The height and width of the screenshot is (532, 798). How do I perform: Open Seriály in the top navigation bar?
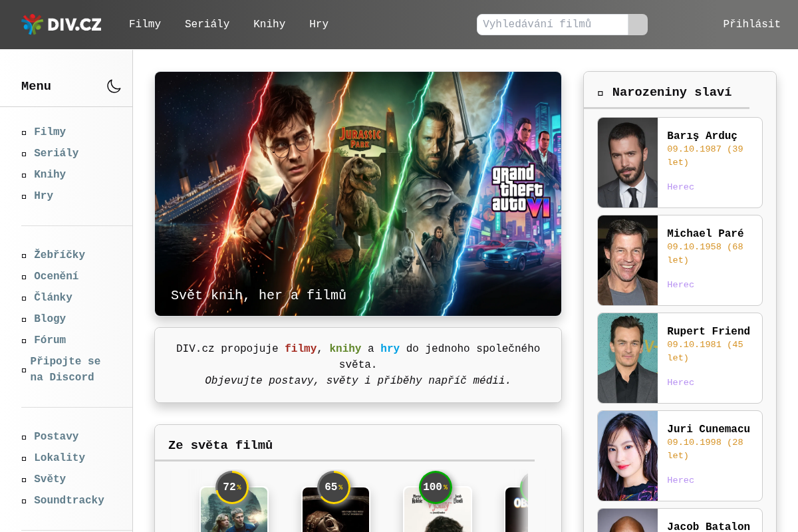pyautogui.click(x=207, y=25)
